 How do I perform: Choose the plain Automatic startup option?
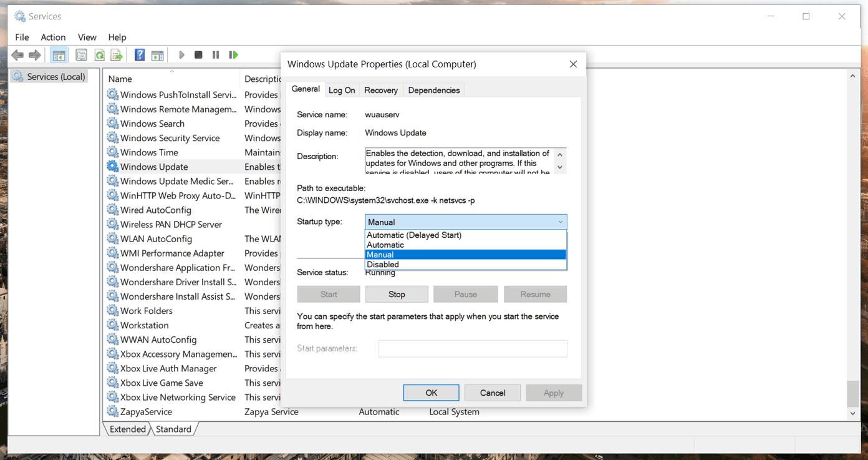[466, 245]
